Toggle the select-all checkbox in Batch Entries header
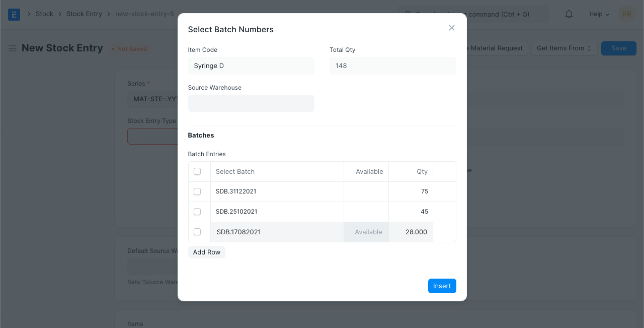The height and width of the screenshot is (328, 644). click(197, 171)
